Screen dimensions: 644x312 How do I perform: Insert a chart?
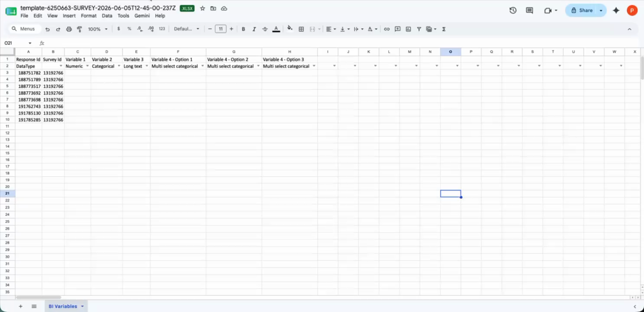click(409, 29)
